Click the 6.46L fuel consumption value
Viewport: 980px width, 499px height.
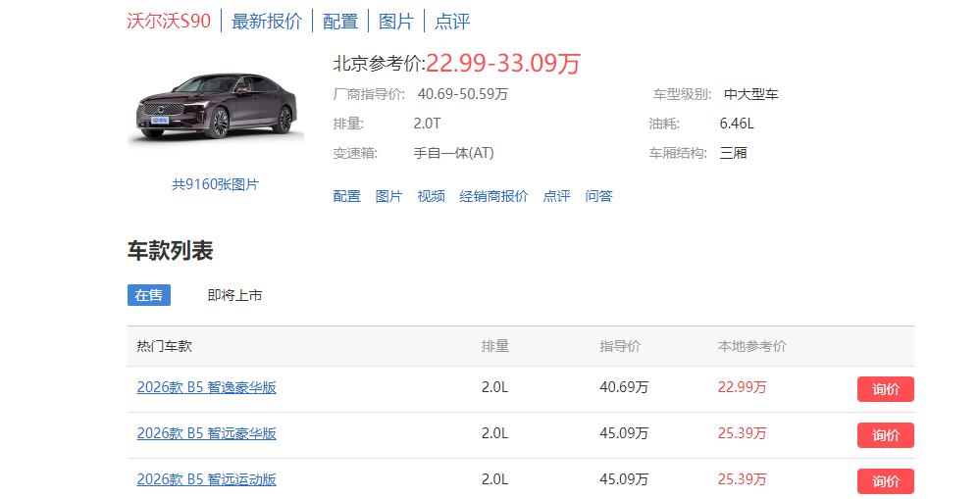pos(737,124)
